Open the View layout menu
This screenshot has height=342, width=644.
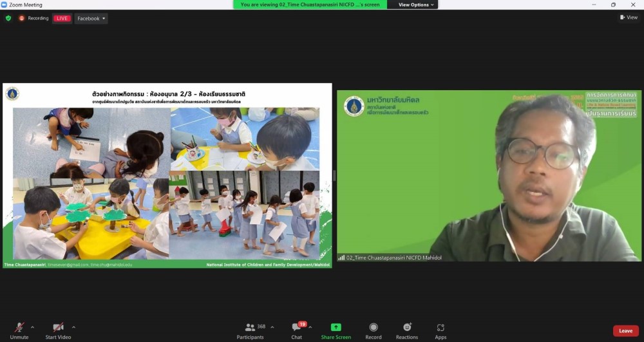(x=628, y=17)
